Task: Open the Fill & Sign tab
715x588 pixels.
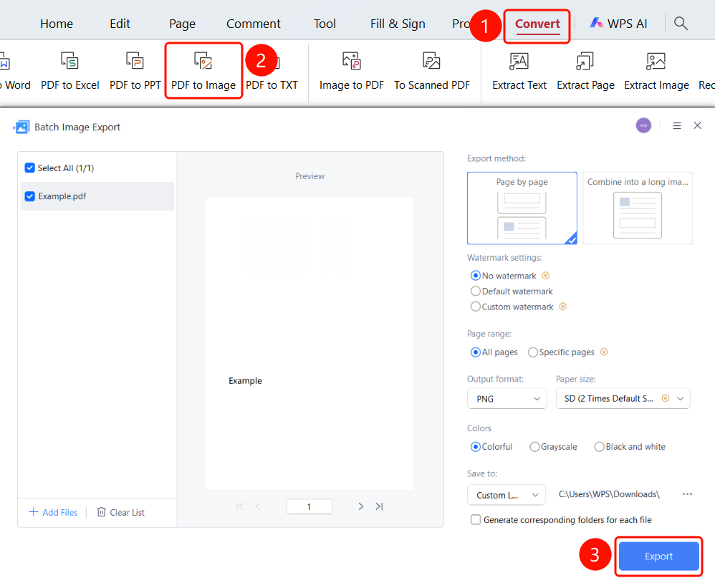Action: point(398,24)
